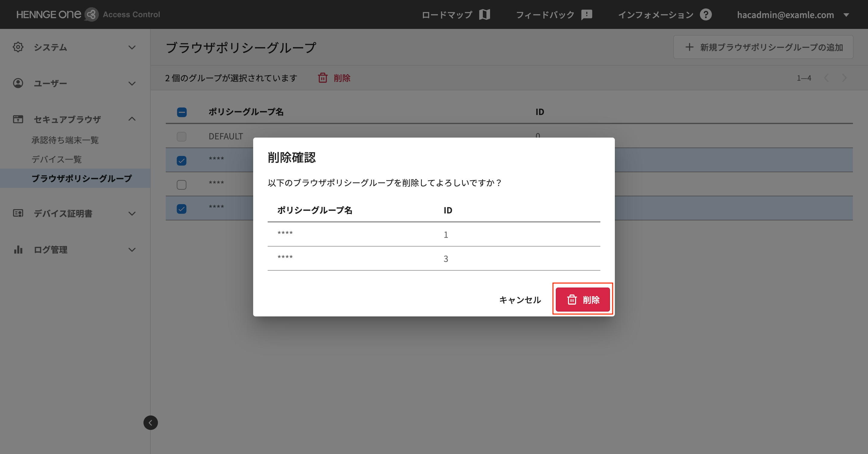Image resolution: width=868 pixels, height=454 pixels.
Task: Click the フィードバック header link
Action: click(x=545, y=15)
